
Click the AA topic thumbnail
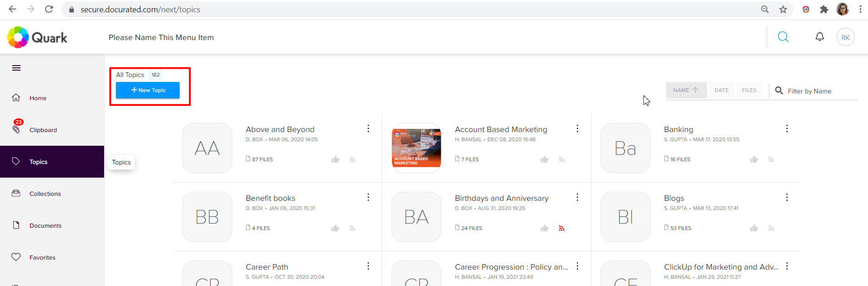(x=207, y=148)
